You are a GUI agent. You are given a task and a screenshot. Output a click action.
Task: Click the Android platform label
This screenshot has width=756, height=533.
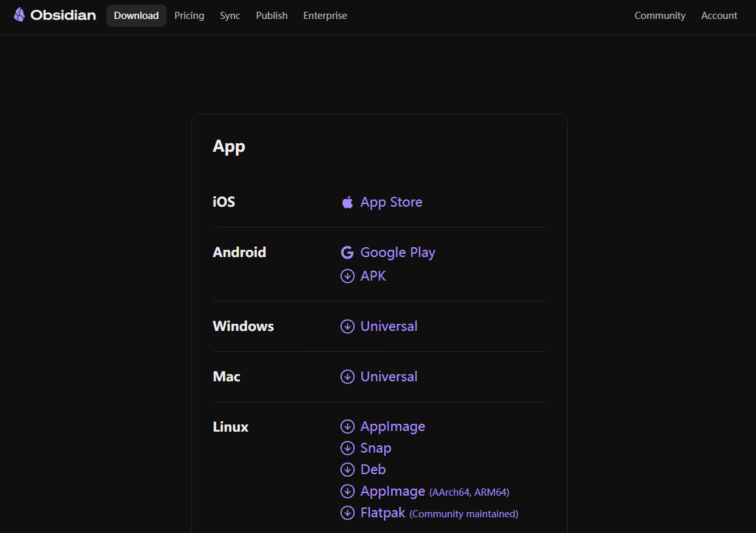(x=240, y=252)
